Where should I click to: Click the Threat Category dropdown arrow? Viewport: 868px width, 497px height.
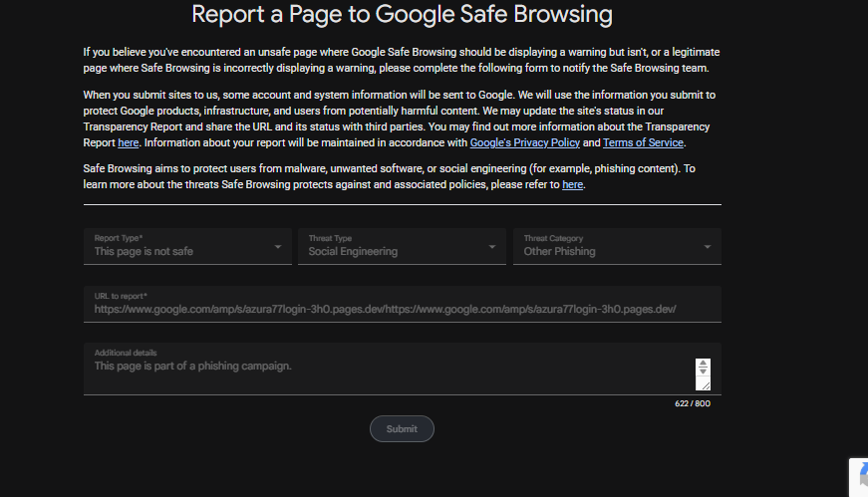tap(707, 247)
